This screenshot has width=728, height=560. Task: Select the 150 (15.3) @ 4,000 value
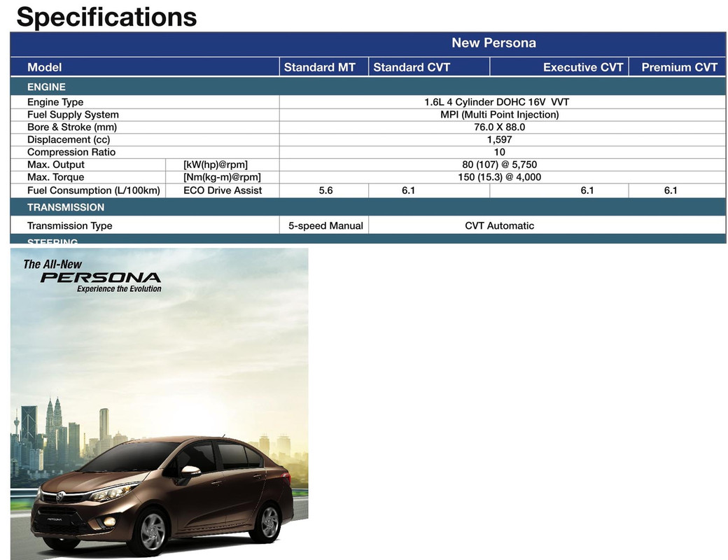pos(500,177)
